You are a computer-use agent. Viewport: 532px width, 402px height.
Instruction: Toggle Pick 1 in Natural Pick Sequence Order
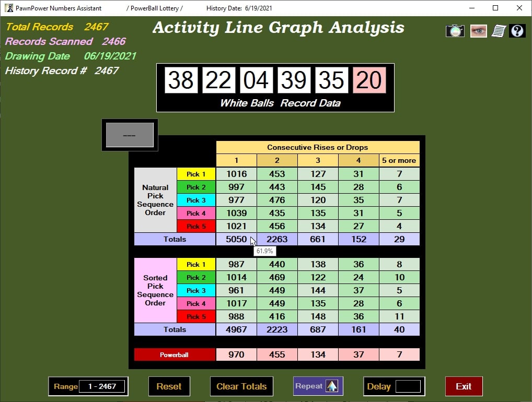pyautogui.click(x=196, y=174)
